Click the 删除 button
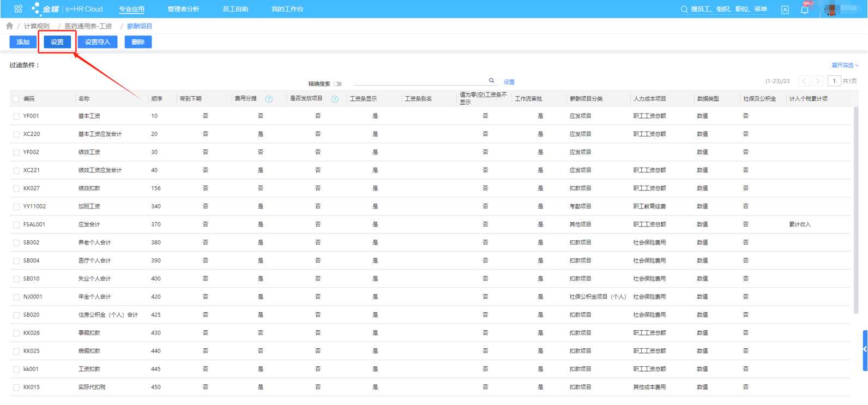 pyautogui.click(x=138, y=42)
